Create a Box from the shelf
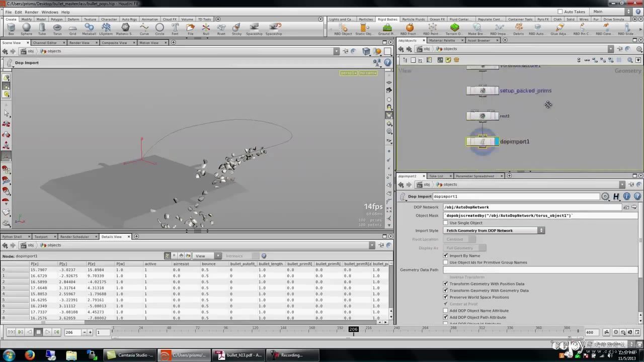Viewport: 644px width, 362px height. coord(11,29)
